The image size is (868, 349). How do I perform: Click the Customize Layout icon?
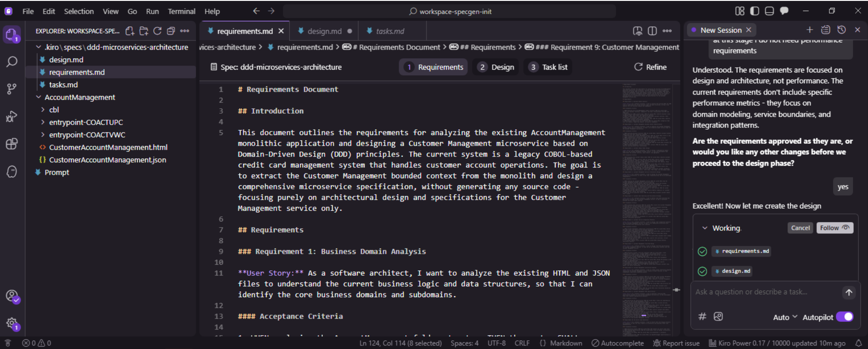click(740, 11)
